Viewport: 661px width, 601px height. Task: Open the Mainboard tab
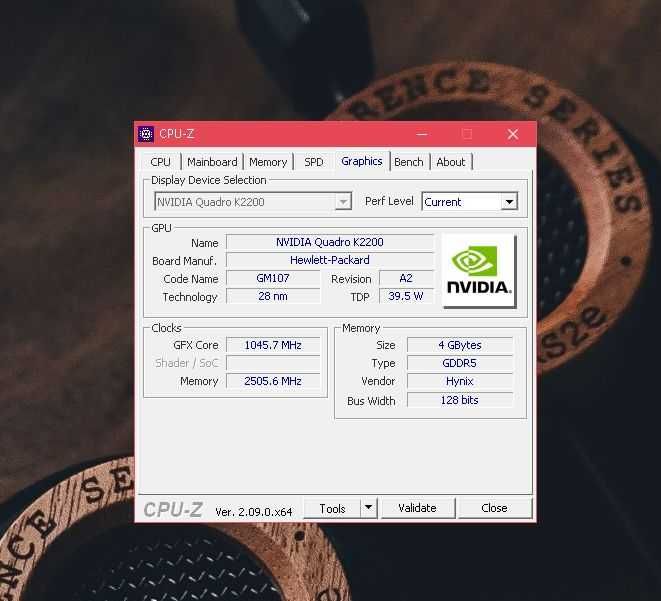pos(212,162)
